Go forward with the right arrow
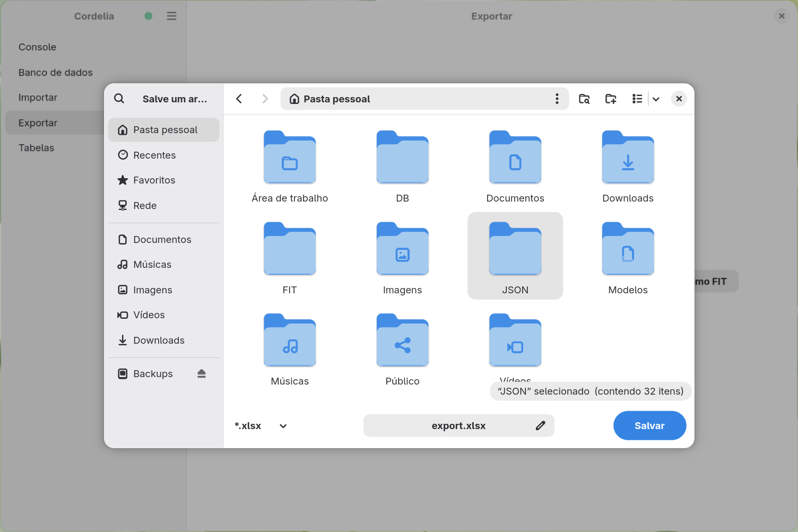The height and width of the screenshot is (532, 798). click(265, 99)
